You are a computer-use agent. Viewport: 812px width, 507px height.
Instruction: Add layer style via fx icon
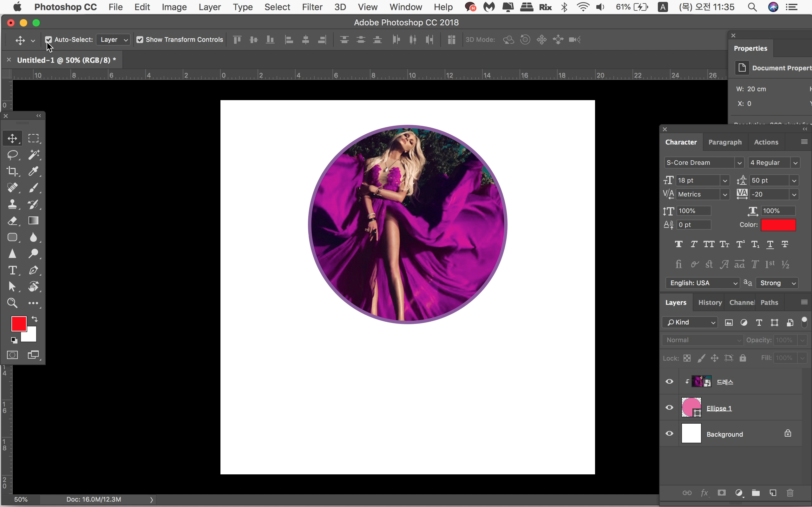pos(704,493)
